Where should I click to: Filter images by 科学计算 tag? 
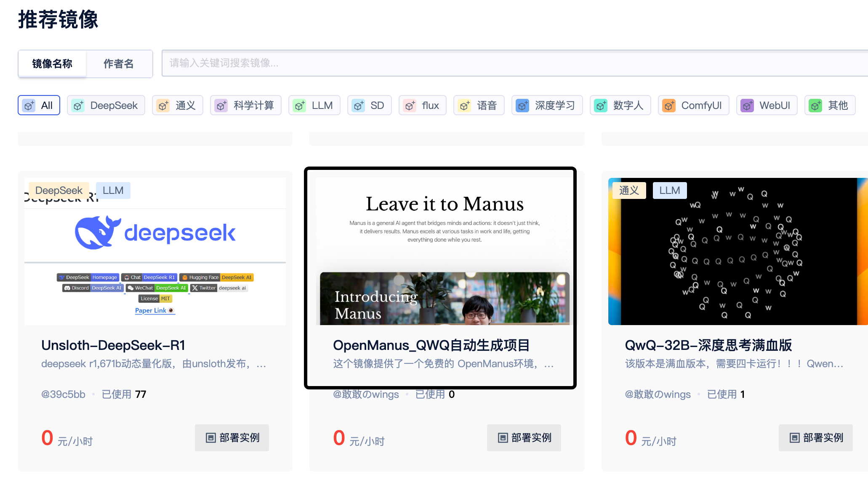coord(245,106)
